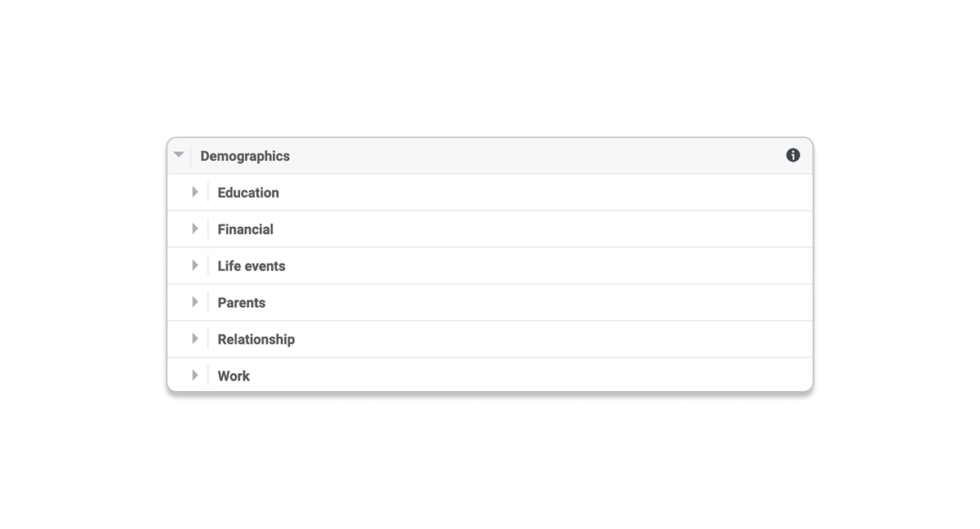Expand the Work category arrow
This screenshot has width=980, height=529.
coord(195,376)
